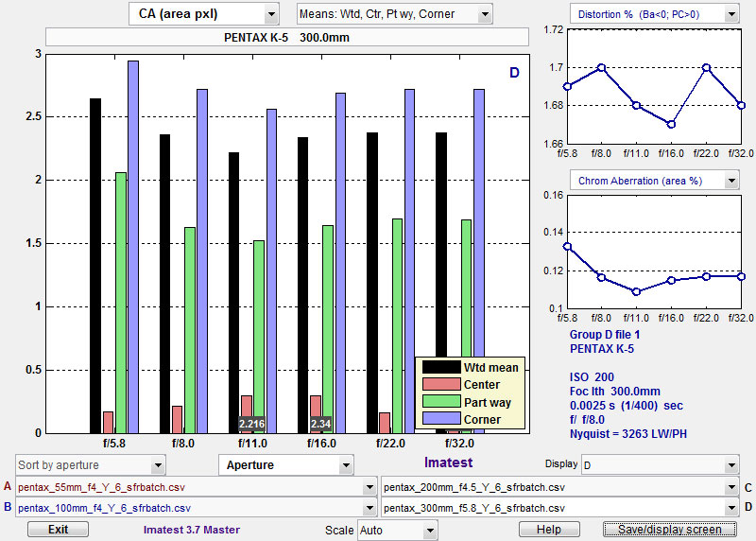The height and width of the screenshot is (541, 756).
Task: Click the f/32.0 Wtd mean black bar
Action: (x=441, y=246)
